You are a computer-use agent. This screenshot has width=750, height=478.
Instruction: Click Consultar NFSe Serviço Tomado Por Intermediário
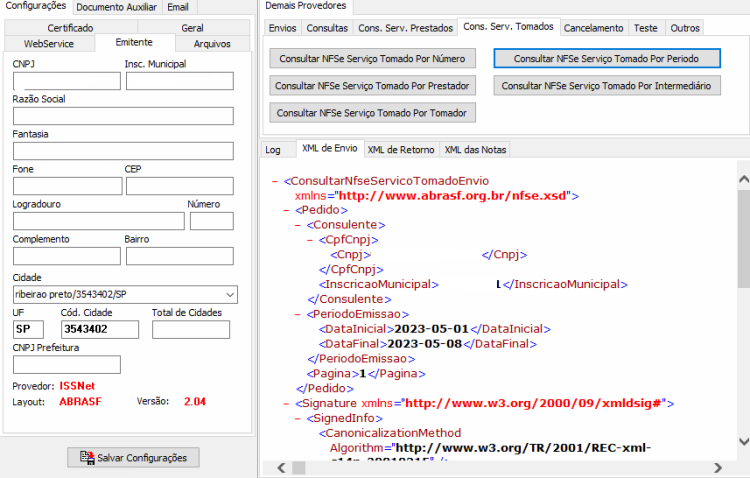607,86
